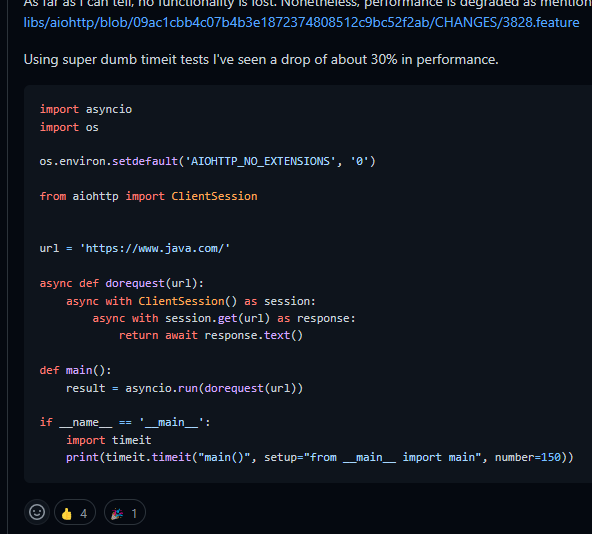Click the 'import os' code line
The height and width of the screenshot is (534, 592).
click(69, 127)
